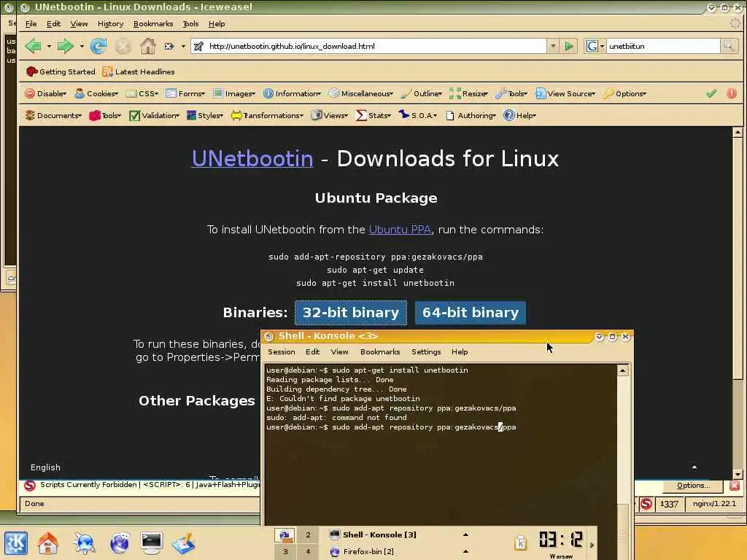The image size is (747, 560).
Task: Click the search box containing unetbiitun
Action: (x=662, y=46)
